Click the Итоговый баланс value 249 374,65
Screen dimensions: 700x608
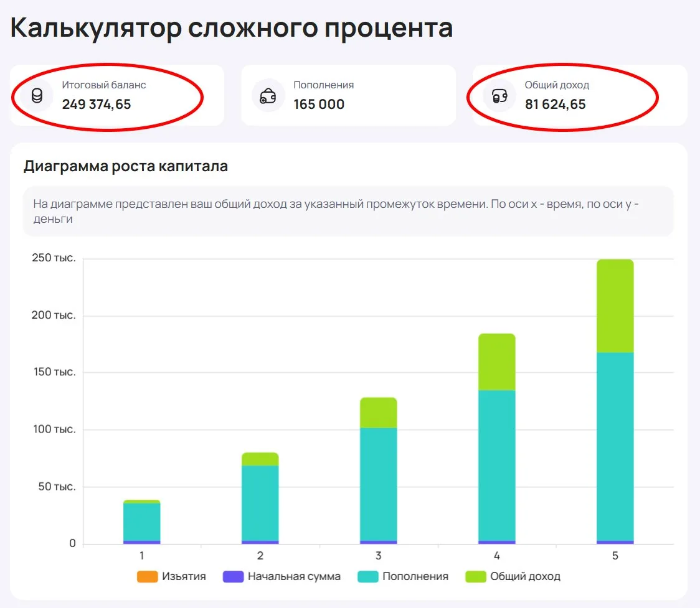[97, 105]
